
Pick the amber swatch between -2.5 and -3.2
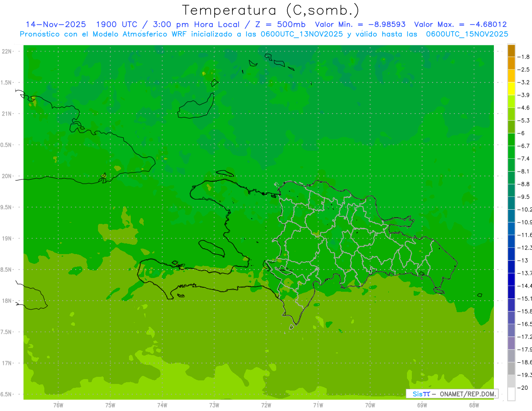click(511, 76)
